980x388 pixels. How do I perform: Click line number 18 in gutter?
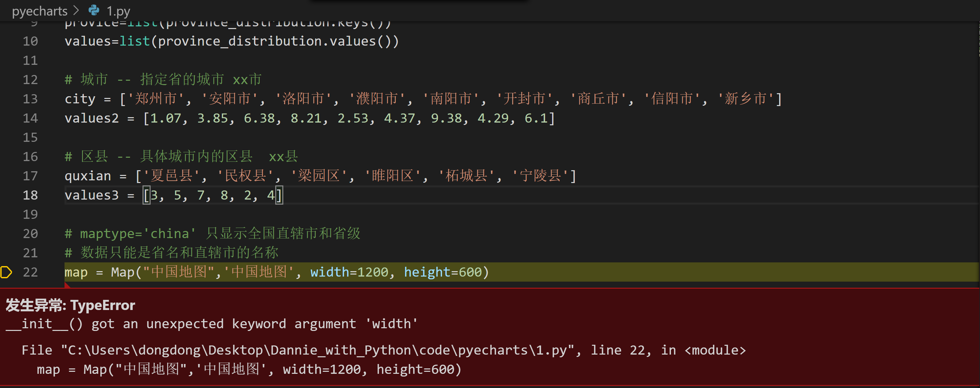(30, 195)
